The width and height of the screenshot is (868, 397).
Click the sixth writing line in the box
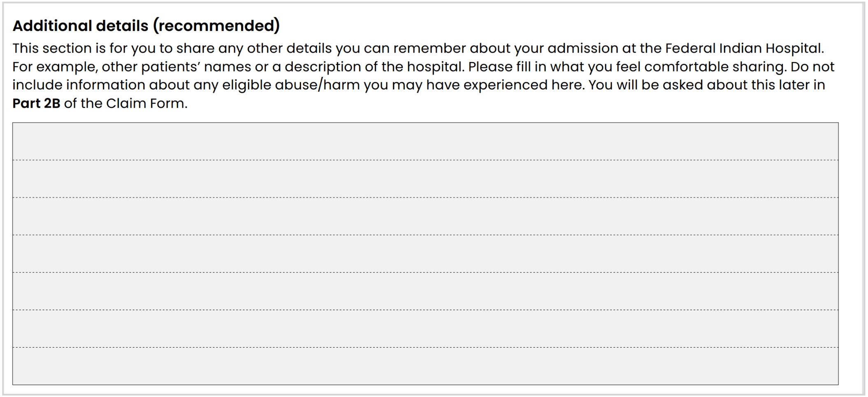point(425,328)
